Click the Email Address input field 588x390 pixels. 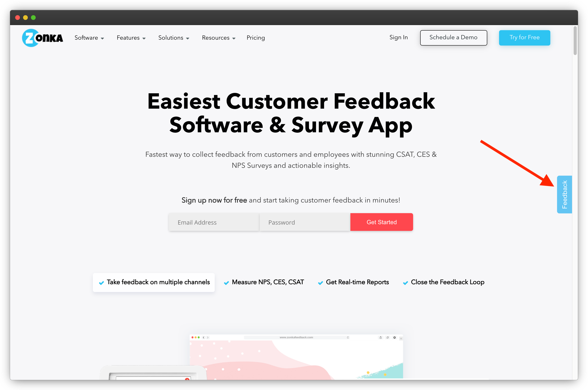[213, 222]
